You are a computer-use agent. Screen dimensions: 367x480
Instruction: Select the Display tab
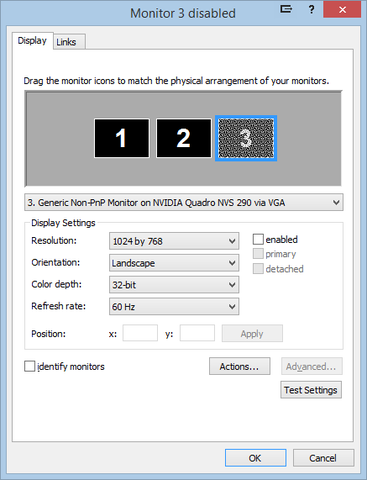tap(32, 41)
